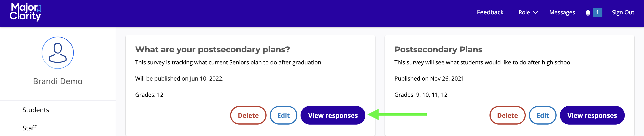The image size is (644, 136).
Task: Expand the Role dropdown chevron
Action: (536, 12)
